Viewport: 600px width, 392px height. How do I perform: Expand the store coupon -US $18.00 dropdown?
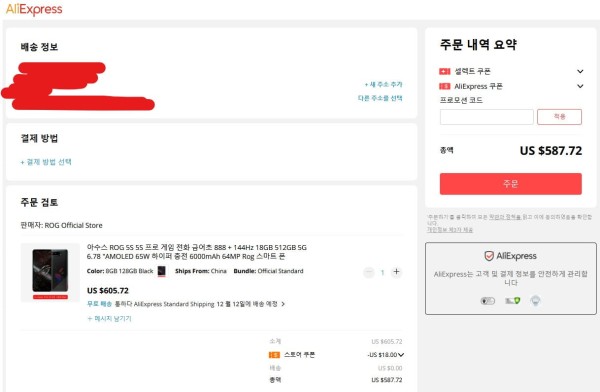(386, 355)
